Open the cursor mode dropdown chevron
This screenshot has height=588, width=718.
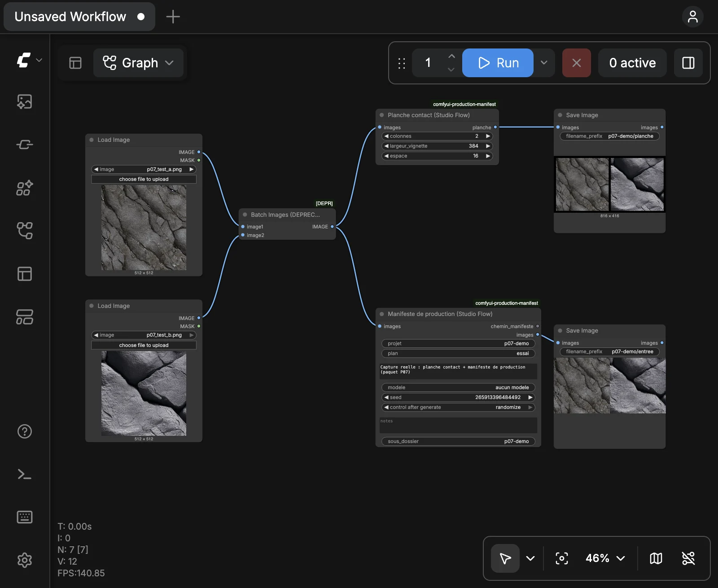coord(530,558)
